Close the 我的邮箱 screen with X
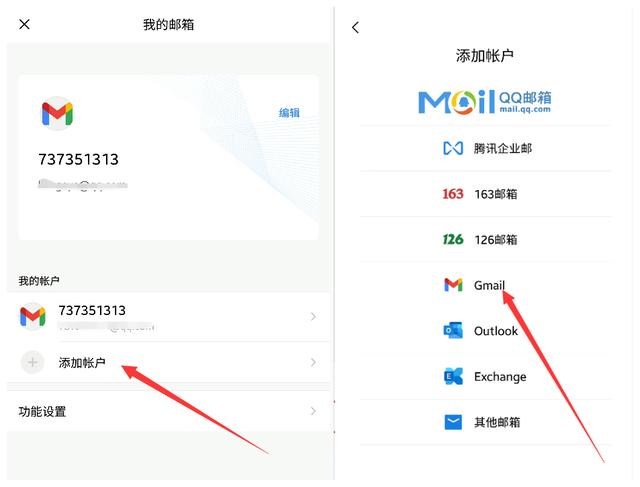 click(x=25, y=24)
